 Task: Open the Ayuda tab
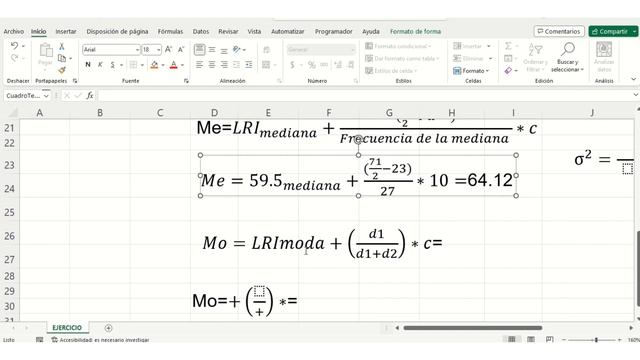coord(371,31)
